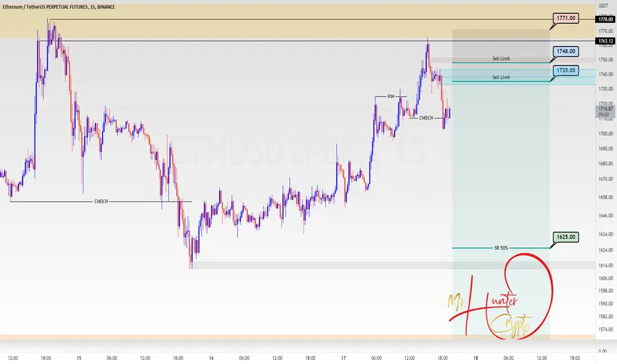Screen dimensions: 617x364
Task: Click 1590.00 on the price axis
Action: click(x=606, y=304)
